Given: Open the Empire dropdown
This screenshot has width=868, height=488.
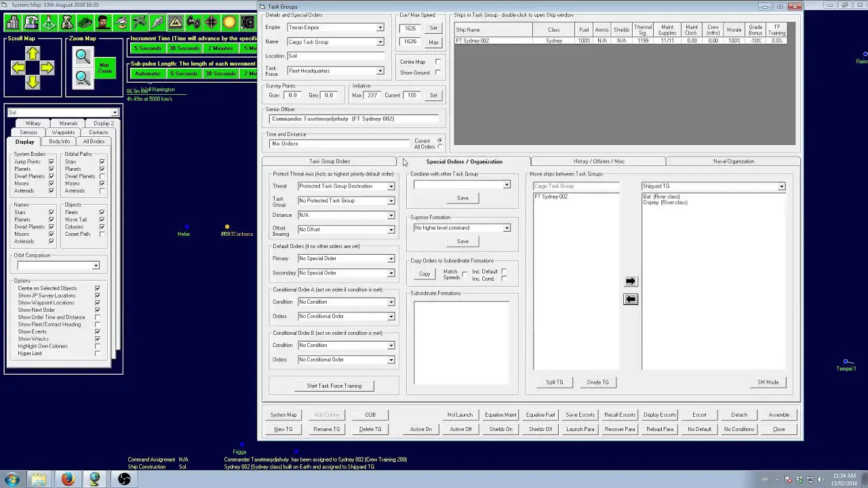Looking at the screenshot, I should pyautogui.click(x=380, y=28).
